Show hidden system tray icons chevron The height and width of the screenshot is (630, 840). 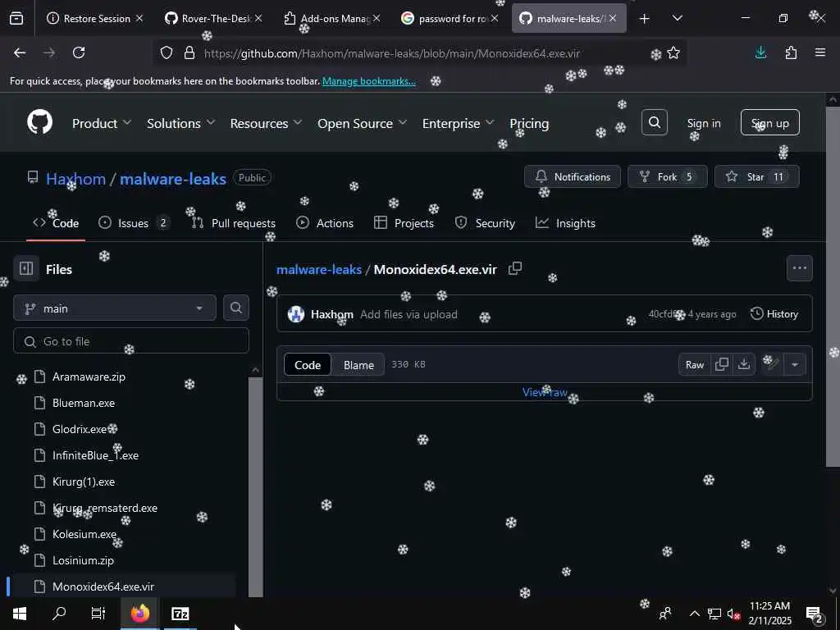tap(694, 614)
